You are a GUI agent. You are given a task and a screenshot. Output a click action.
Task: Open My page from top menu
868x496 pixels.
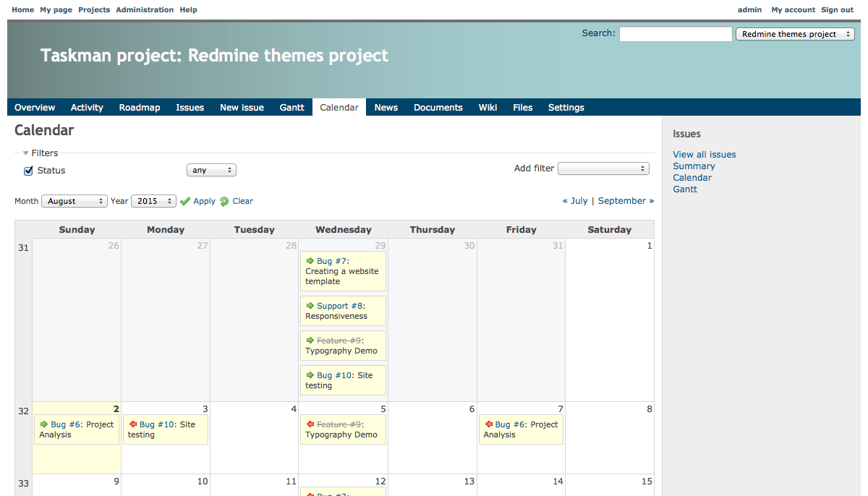tap(56, 9)
